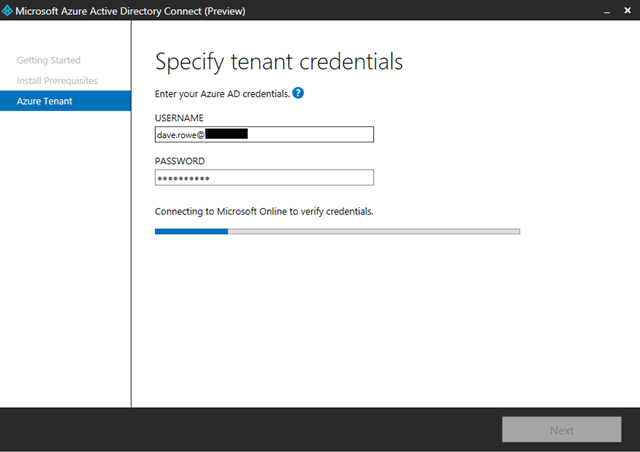The height and width of the screenshot is (452, 640).
Task: Open Install Prerequisites step
Action: point(57,81)
